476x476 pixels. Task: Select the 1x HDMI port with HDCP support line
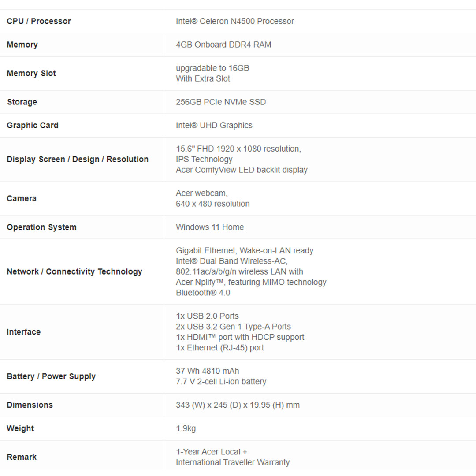pyautogui.click(x=240, y=337)
